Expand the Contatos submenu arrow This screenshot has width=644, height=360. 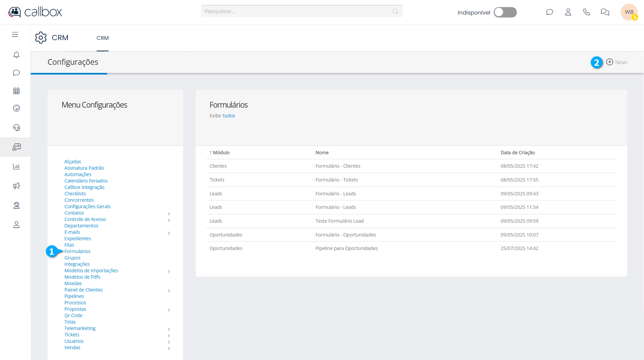click(169, 214)
